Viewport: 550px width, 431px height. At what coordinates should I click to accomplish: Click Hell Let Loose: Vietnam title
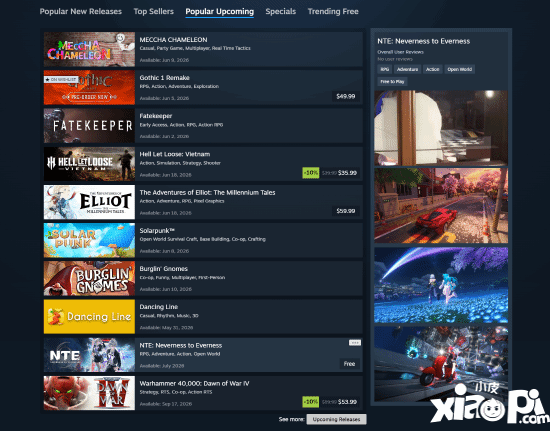click(x=175, y=154)
